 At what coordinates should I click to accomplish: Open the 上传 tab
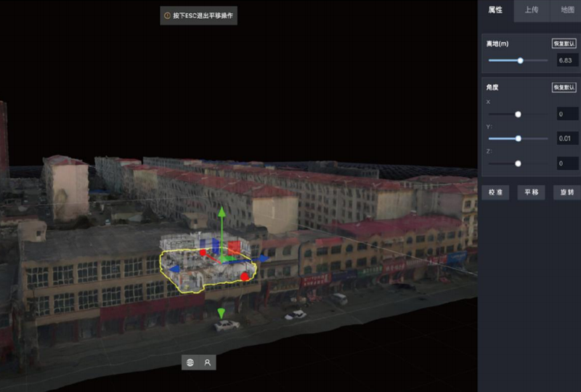[531, 10]
